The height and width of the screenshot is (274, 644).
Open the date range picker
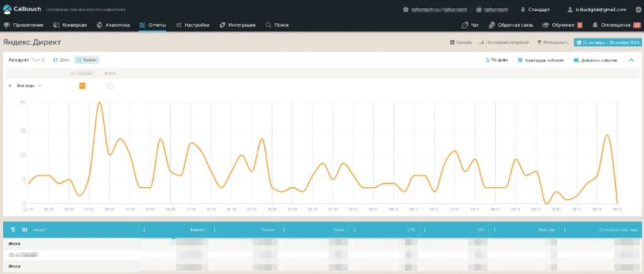click(x=608, y=42)
